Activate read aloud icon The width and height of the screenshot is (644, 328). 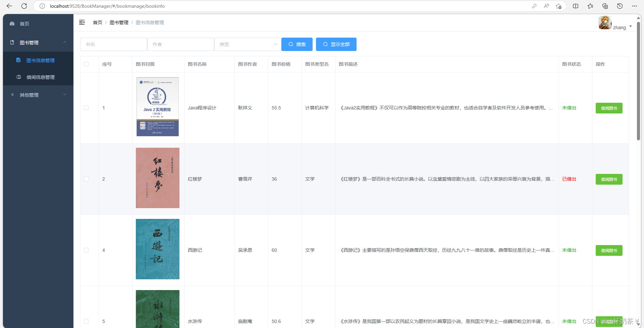(546, 6)
